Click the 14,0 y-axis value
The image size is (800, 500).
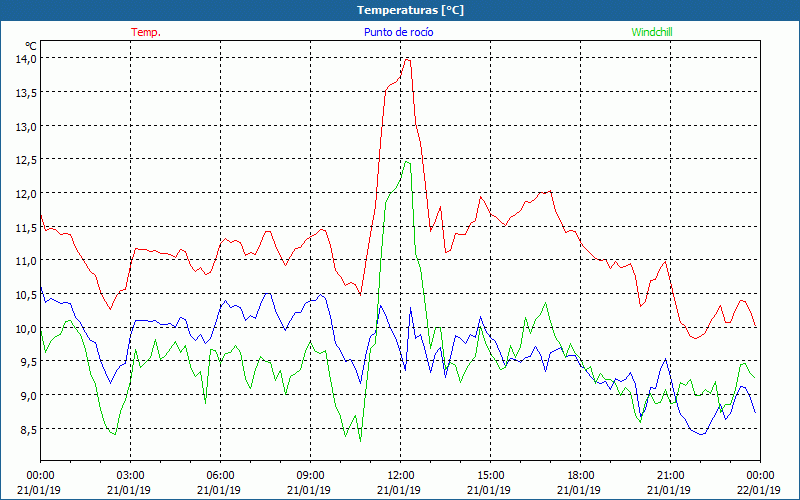26,59
